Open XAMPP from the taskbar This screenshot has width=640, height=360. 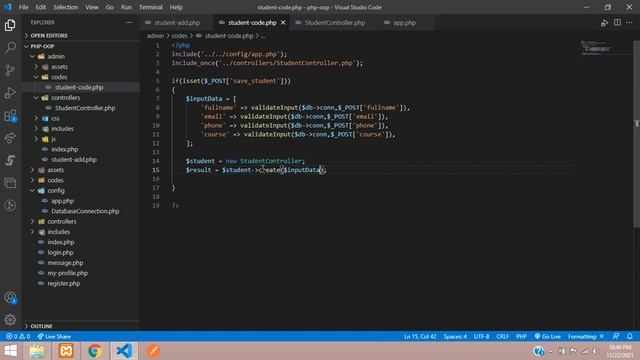[66, 351]
